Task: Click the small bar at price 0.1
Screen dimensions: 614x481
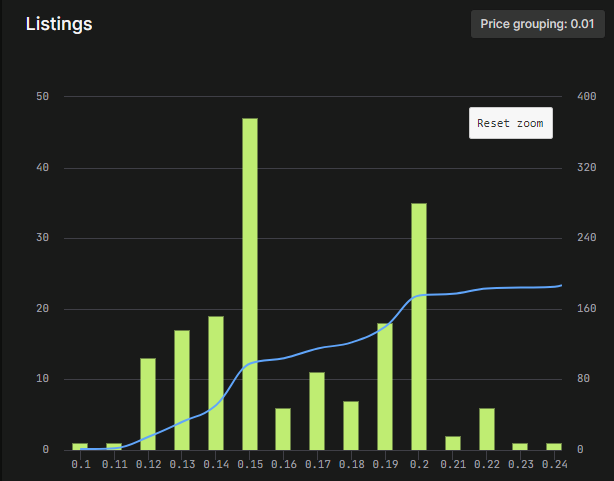Action: 80,447
